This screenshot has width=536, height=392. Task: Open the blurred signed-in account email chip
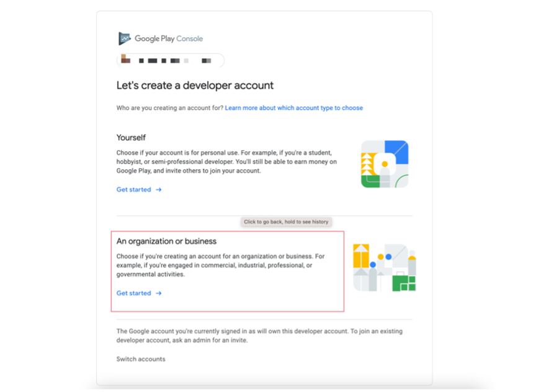[x=171, y=61]
